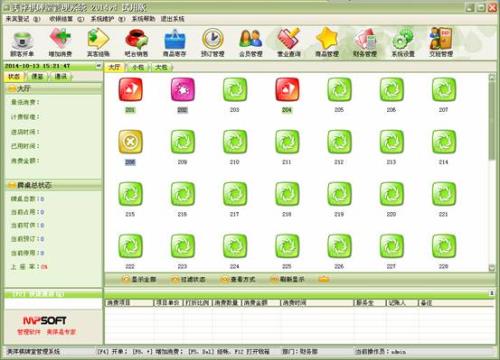
Task: Click the 增加消费 toolbar icon
Action: click(x=60, y=43)
